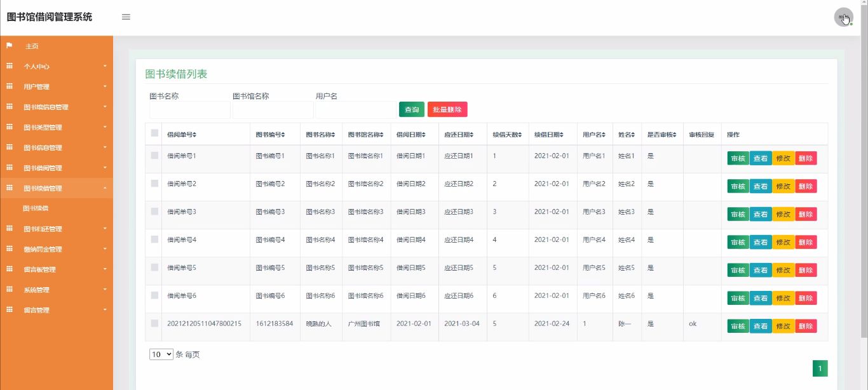This screenshot has width=868, height=390.
Task: Expand the 图书借阅管理 sidebar menu
Action: [x=57, y=168]
